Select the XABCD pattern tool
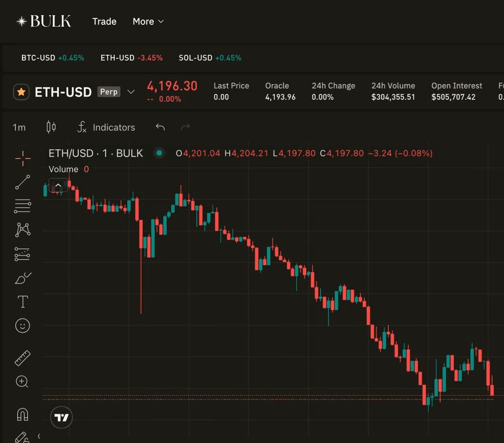504x443 pixels. (22, 230)
